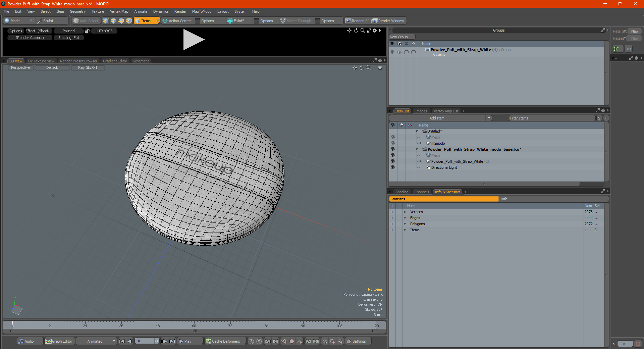
Task: Expand Powder_Puff_with_Strap_White item in list
Action: click(421, 161)
